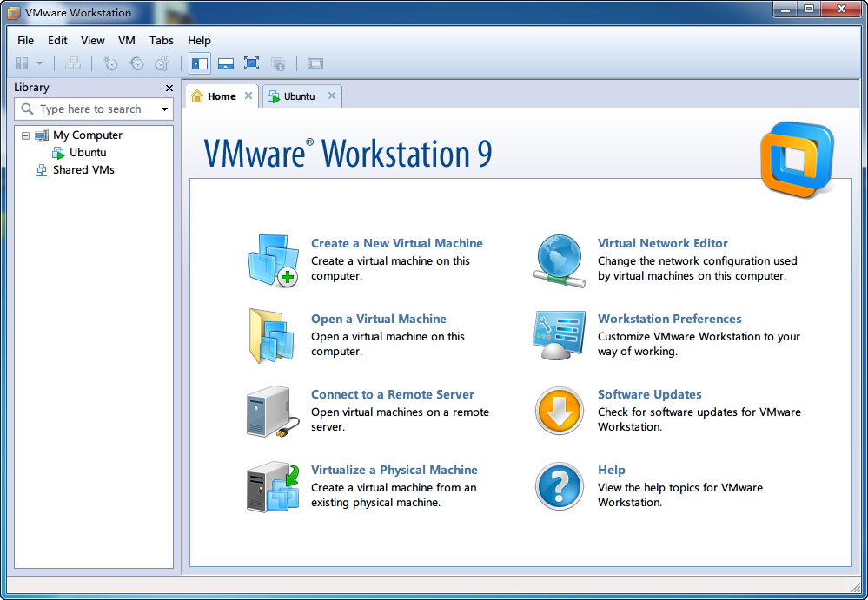Click the Open a Virtual Machine link
Viewport: 868px width, 600px height.
pos(378,319)
